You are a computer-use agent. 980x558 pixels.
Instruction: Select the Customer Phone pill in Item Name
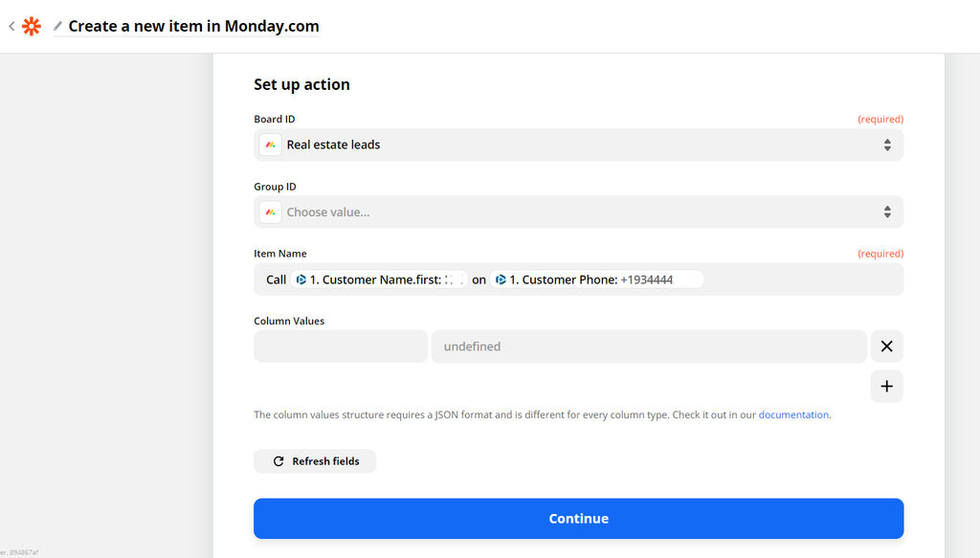tap(596, 279)
